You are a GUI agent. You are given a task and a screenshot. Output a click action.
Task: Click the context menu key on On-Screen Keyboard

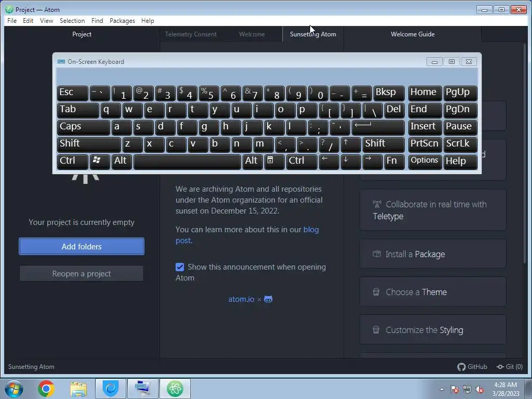click(274, 162)
